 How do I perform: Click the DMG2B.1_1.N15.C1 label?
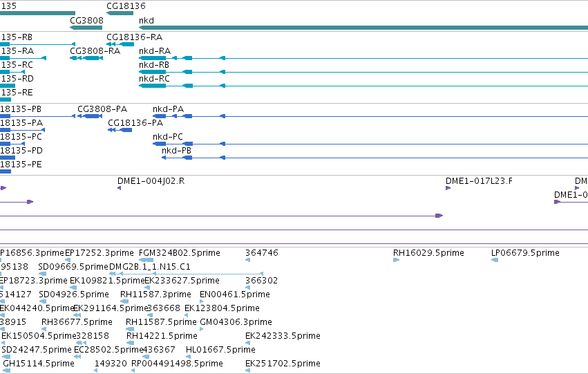(x=150, y=267)
